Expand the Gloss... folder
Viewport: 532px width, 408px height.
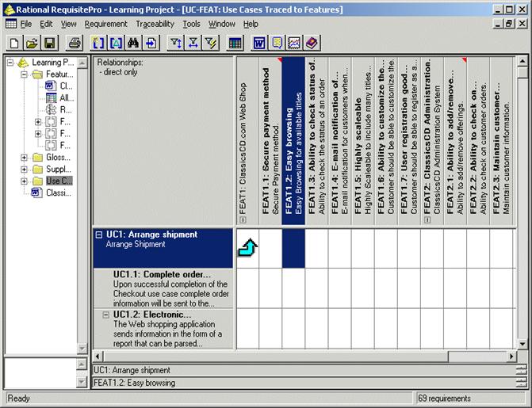click(24, 158)
